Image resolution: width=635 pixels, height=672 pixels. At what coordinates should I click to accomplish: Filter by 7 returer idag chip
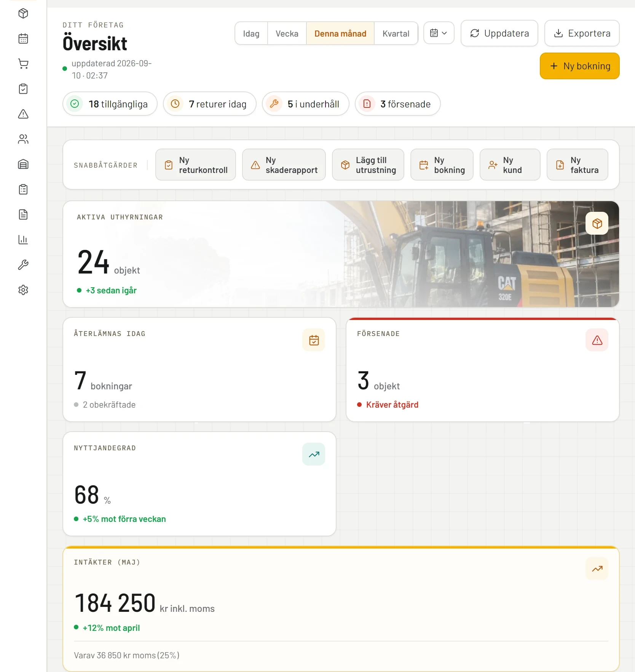[x=210, y=104]
